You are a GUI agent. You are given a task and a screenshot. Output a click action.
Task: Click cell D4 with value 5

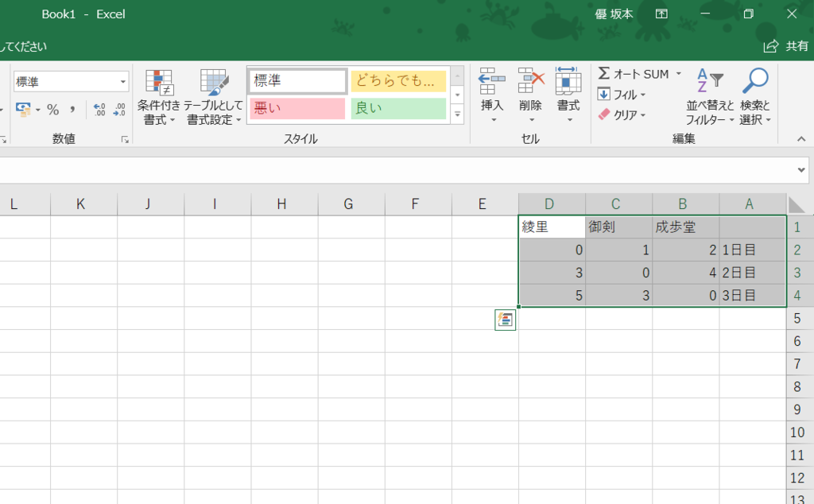(x=552, y=296)
